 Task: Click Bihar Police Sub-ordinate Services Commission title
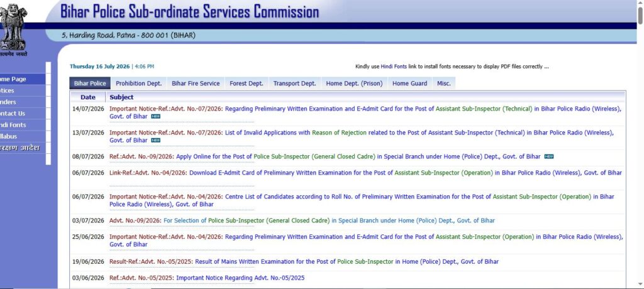(x=189, y=11)
